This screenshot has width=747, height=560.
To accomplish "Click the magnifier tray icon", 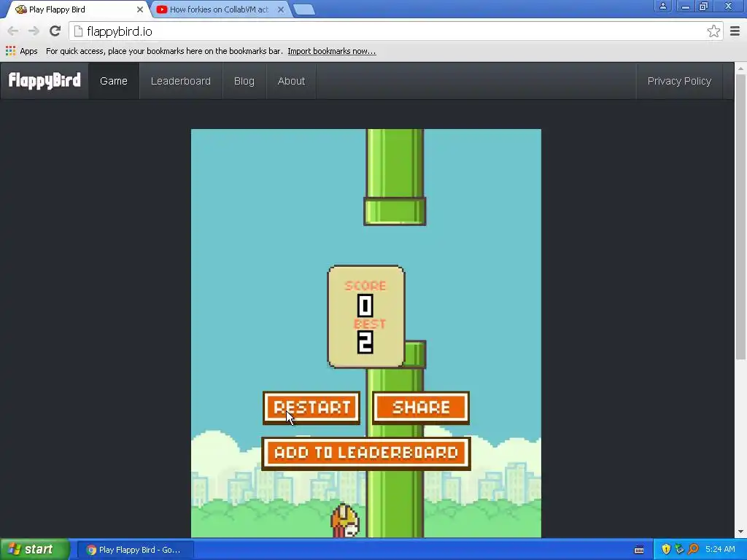I will click(x=693, y=549).
